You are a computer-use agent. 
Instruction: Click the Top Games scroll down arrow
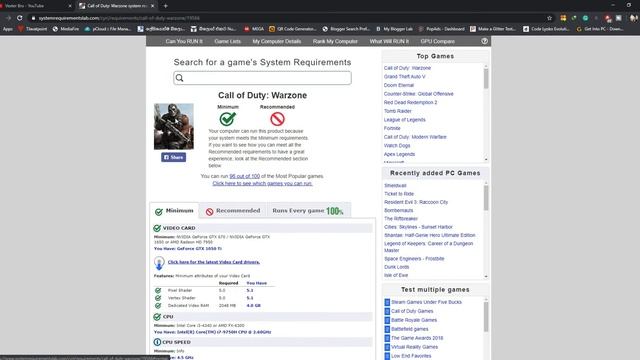click(486, 159)
